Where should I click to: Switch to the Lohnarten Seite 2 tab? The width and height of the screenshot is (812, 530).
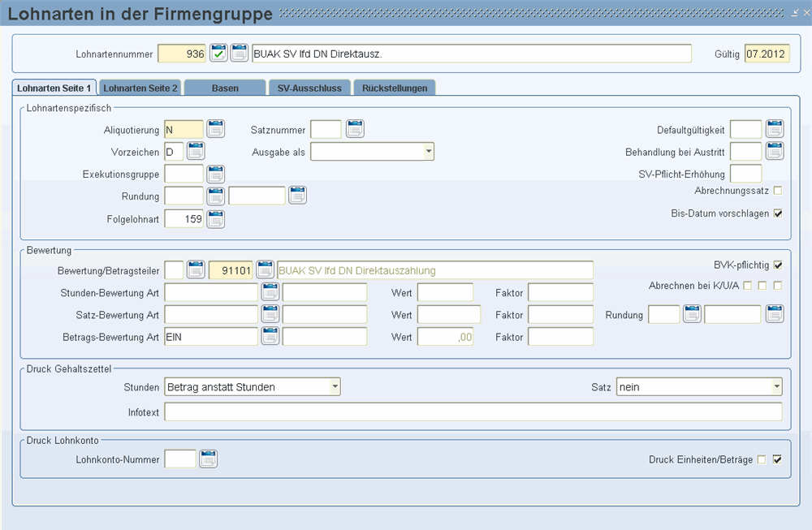click(x=140, y=88)
